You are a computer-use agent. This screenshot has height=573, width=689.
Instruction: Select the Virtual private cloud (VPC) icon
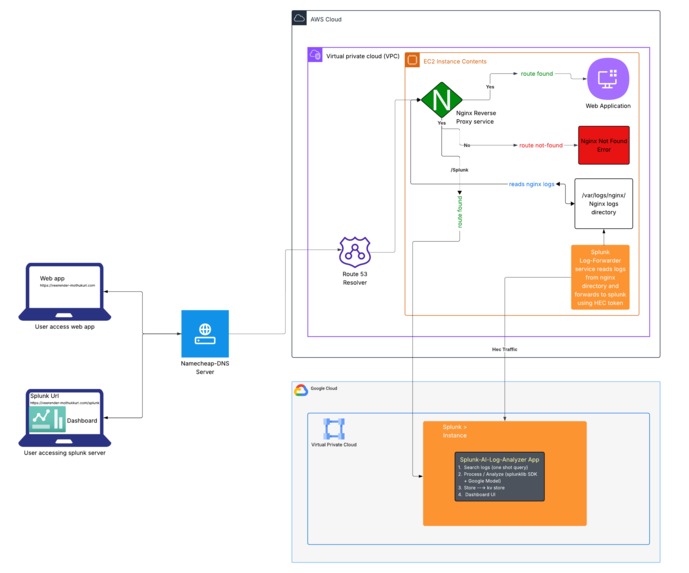(315, 55)
